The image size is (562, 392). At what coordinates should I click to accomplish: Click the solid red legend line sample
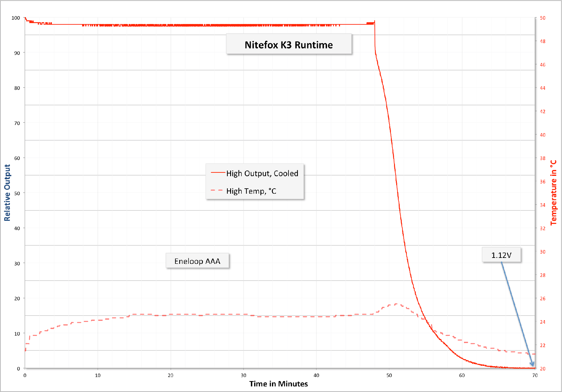tap(218, 172)
